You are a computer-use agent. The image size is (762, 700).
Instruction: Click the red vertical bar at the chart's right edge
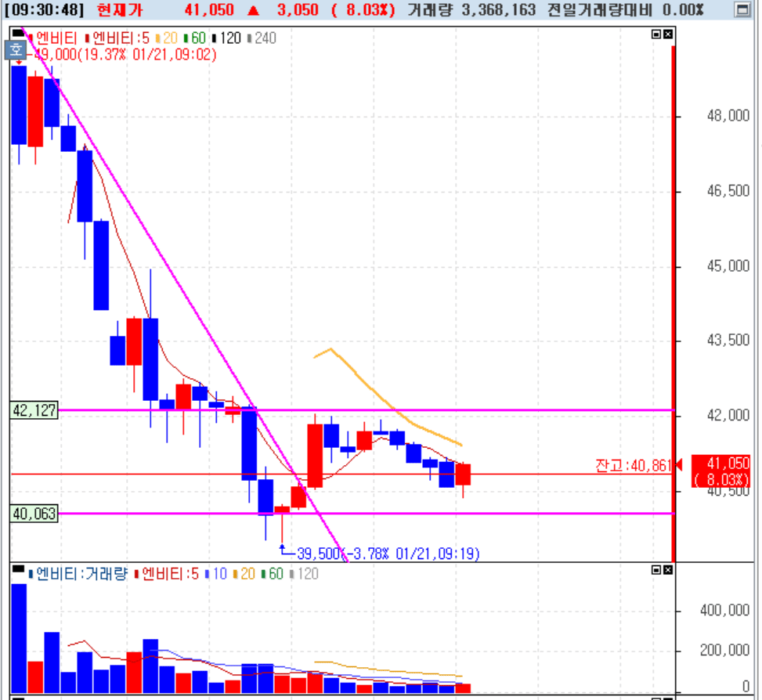click(673, 304)
